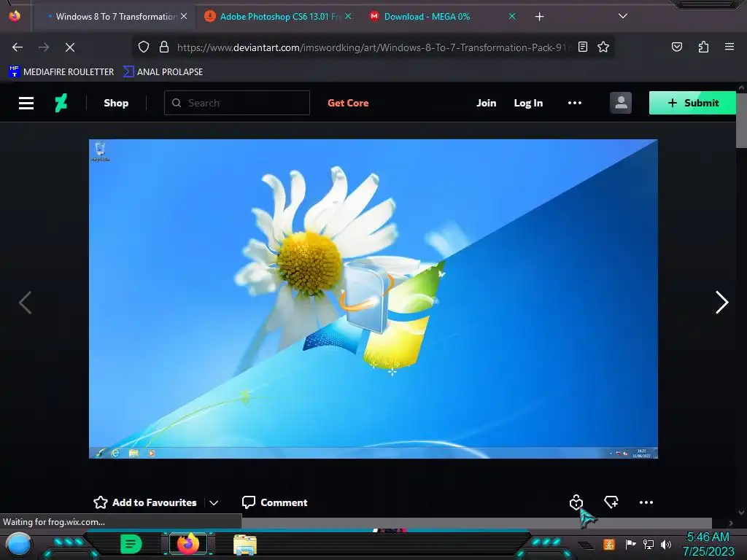The height and width of the screenshot is (560, 747).
Task: Open the DeviantArt header three-dots menu
Action: click(x=575, y=103)
